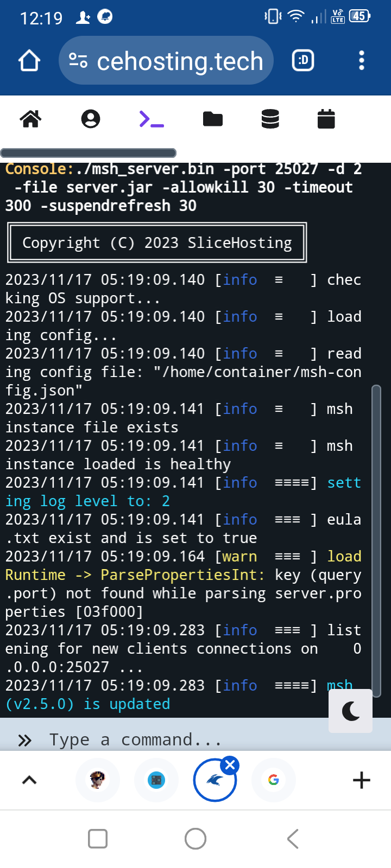Open the site settings icon in address bar
This screenshot has height=868, width=391.
pos(78,61)
